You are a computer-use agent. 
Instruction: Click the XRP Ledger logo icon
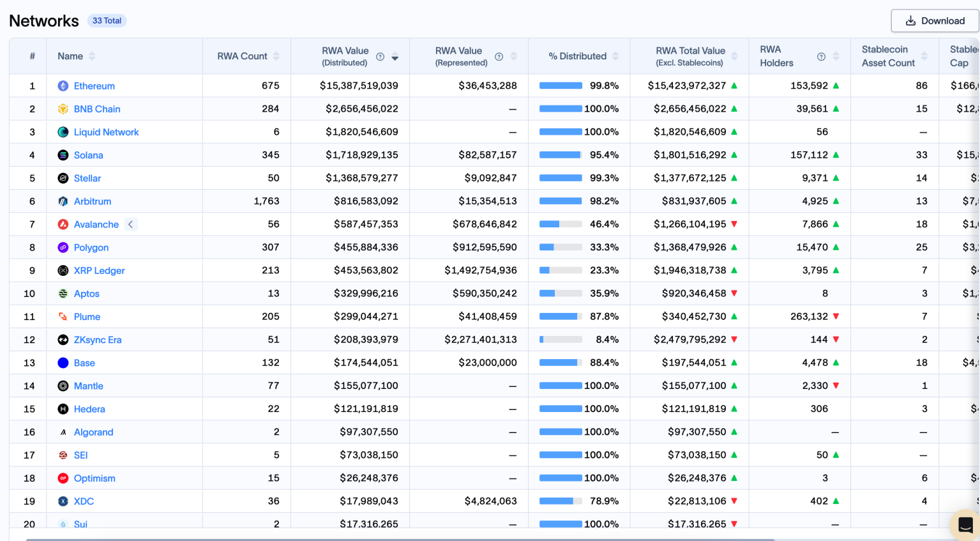click(x=64, y=270)
